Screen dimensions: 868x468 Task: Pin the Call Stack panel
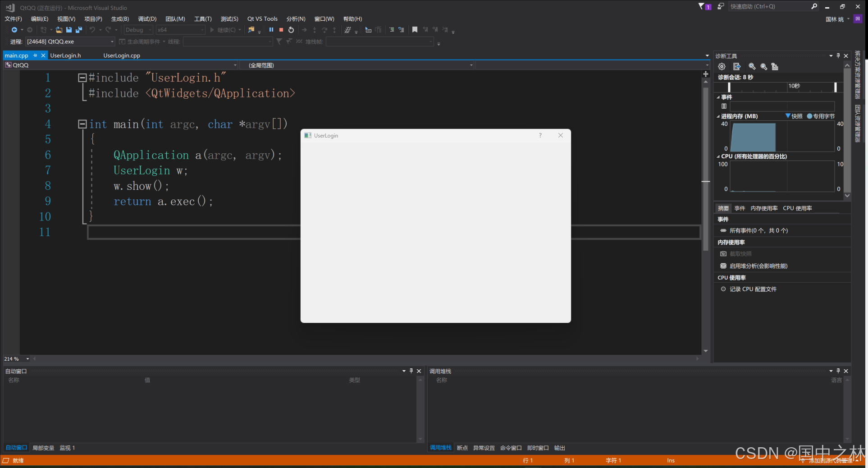838,371
